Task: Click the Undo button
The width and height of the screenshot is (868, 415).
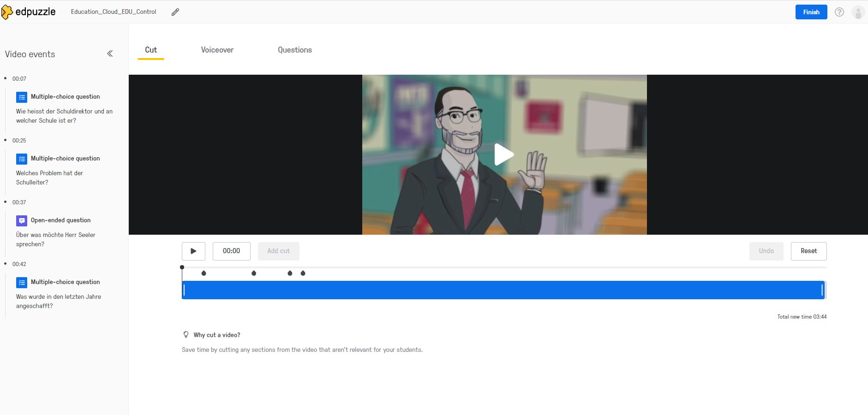Action: click(x=766, y=251)
